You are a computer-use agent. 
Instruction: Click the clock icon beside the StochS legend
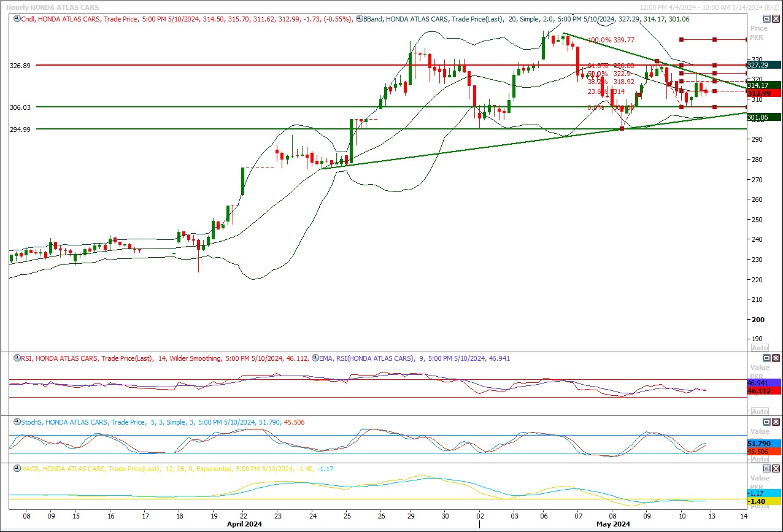(17, 422)
